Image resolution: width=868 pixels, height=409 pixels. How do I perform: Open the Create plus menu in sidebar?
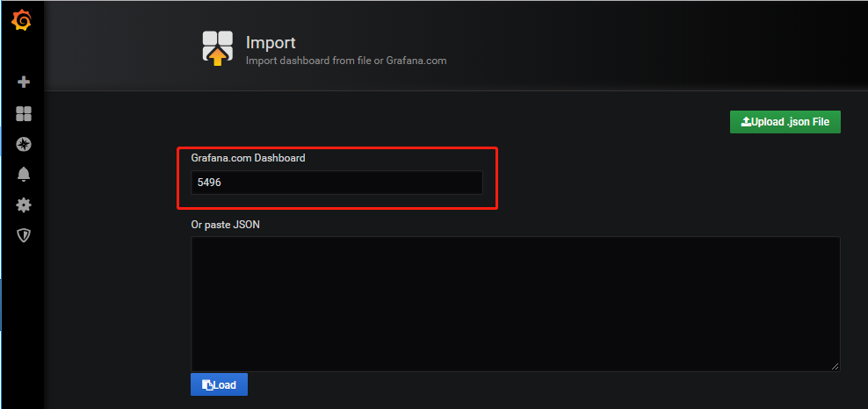pyautogui.click(x=24, y=83)
